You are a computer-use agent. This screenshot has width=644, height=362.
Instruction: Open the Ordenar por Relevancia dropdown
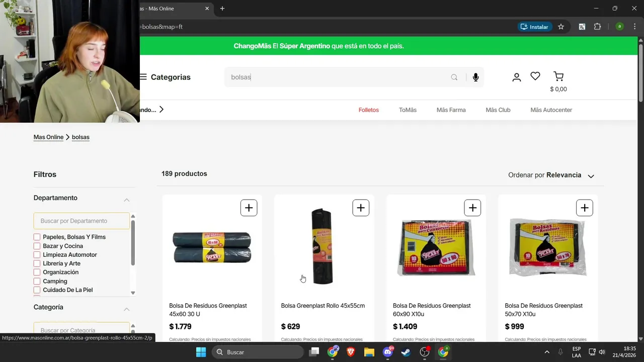tap(551, 175)
